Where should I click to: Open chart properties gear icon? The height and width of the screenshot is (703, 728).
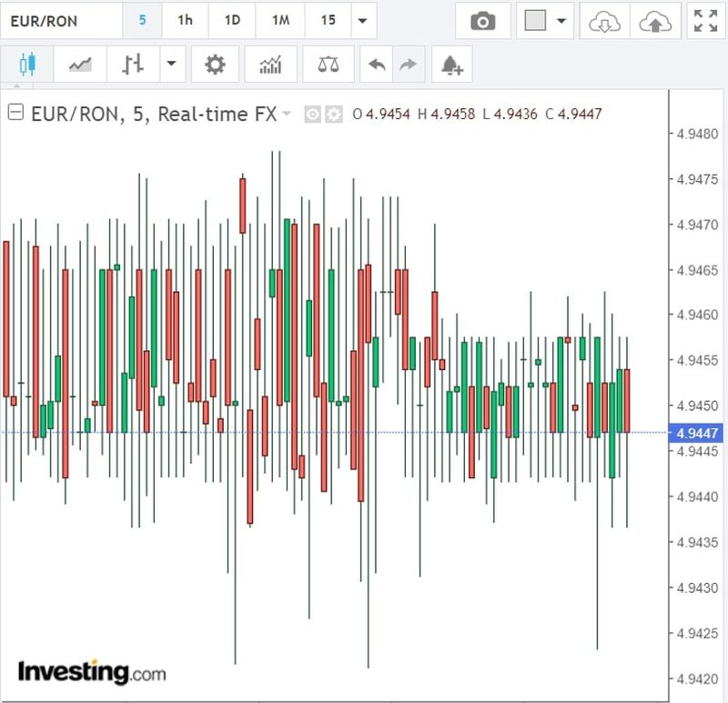point(215,65)
